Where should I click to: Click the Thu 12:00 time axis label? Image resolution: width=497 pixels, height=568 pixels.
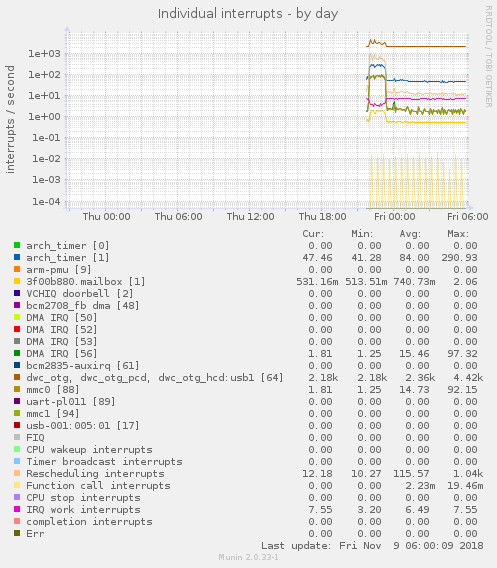click(x=250, y=217)
